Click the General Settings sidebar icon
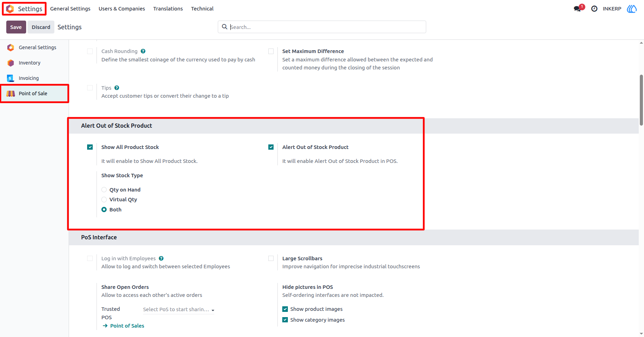Screen dimensions: 644x337 point(11,47)
